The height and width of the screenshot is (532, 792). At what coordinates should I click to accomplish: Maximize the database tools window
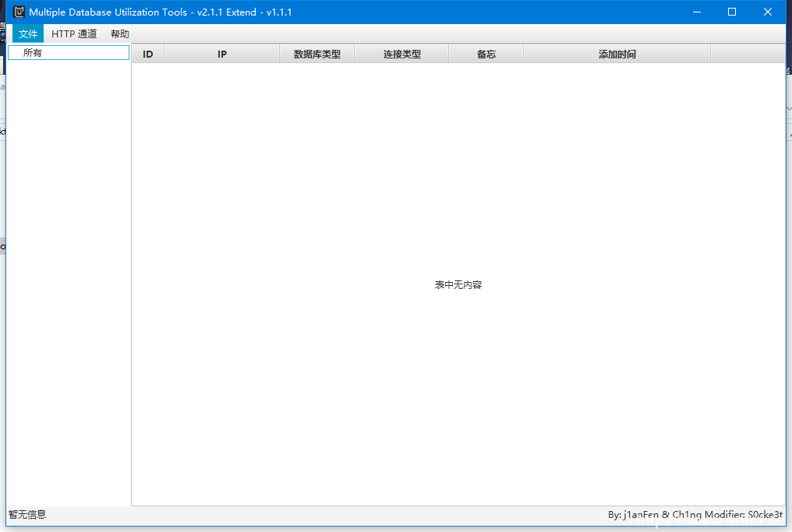[x=732, y=12]
